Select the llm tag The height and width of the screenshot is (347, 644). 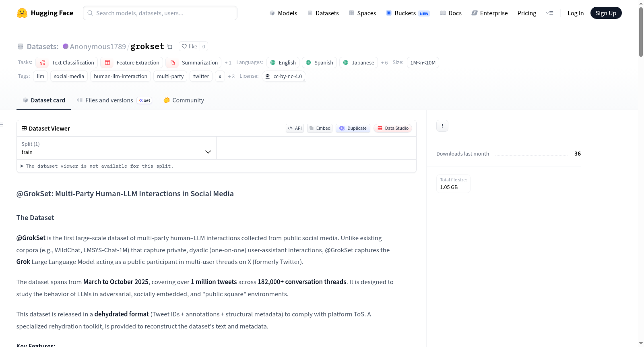pos(41,76)
